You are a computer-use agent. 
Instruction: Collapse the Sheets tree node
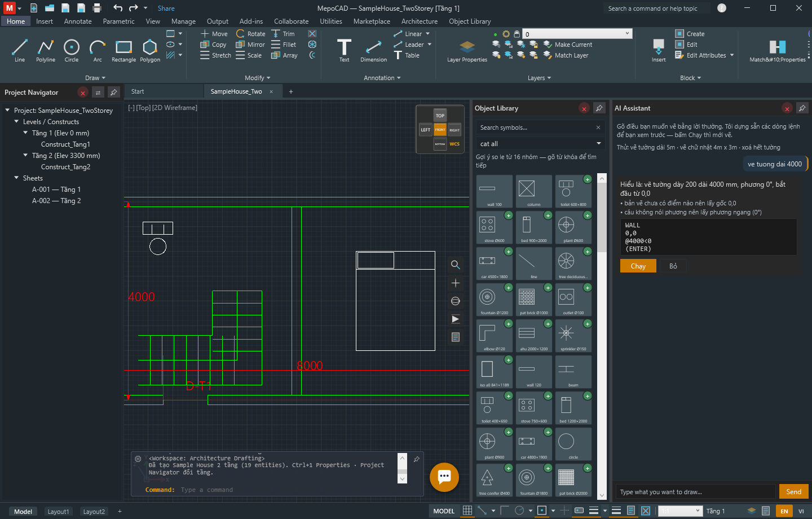point(16,178)
